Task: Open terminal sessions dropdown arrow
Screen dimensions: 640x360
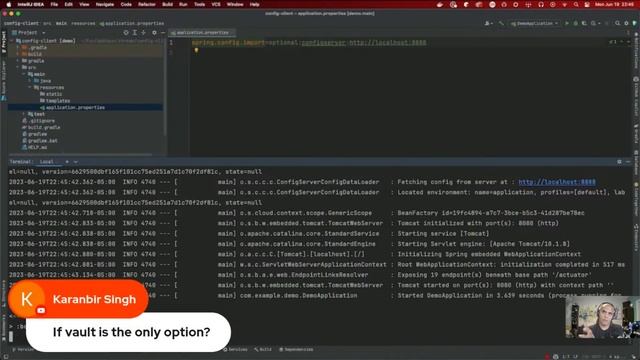Action: 76,162
